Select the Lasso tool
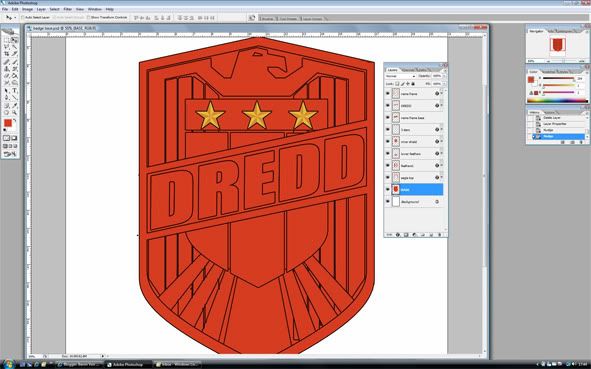591x369 pixels. (6, 47)
